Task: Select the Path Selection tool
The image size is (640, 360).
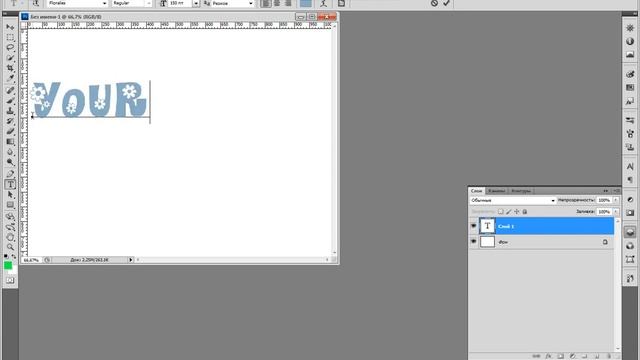Action: click(x=10, y=195)
